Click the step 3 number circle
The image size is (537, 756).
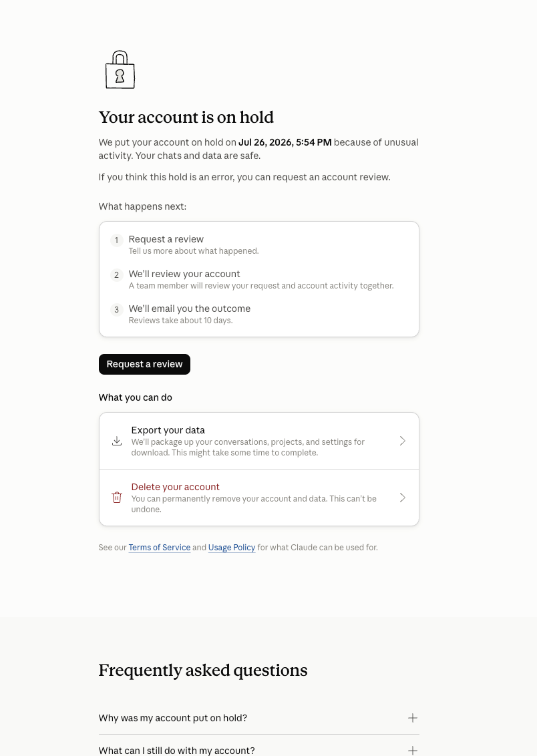click(x=117, y=309)
